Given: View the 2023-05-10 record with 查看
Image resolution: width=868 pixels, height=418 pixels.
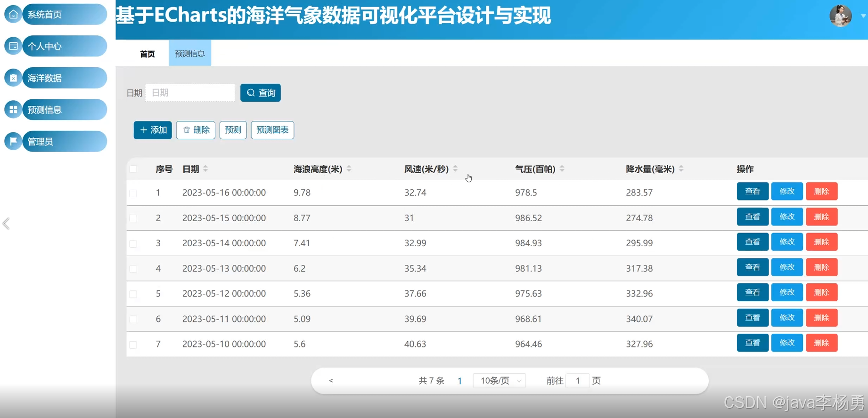Looking at the screenshot, I should pyautogui.click(x=753, y=343).
